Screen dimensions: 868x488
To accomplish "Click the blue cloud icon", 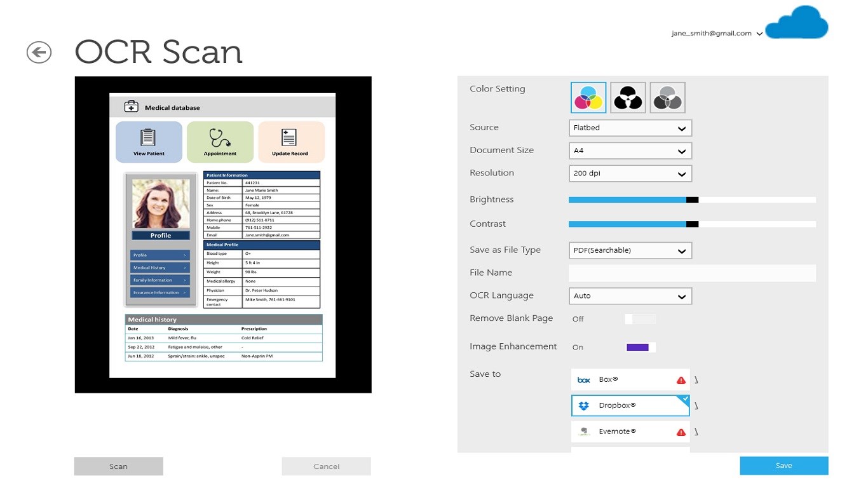I will click(x=797, y=23).
